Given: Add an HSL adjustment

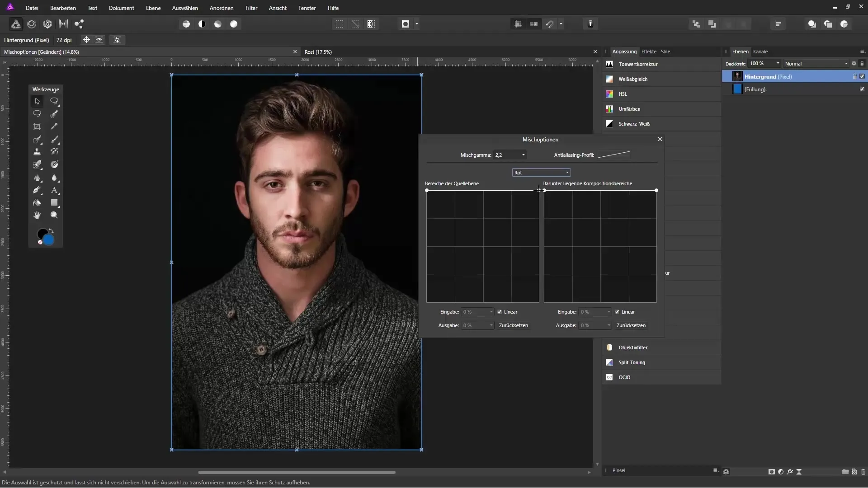Looking at the screenshot, I should point(661,94).
